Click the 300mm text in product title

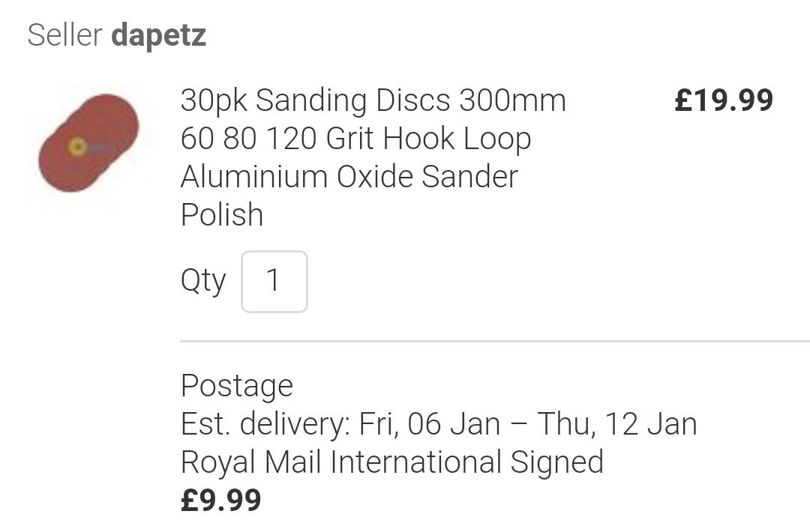click(513, 100)
